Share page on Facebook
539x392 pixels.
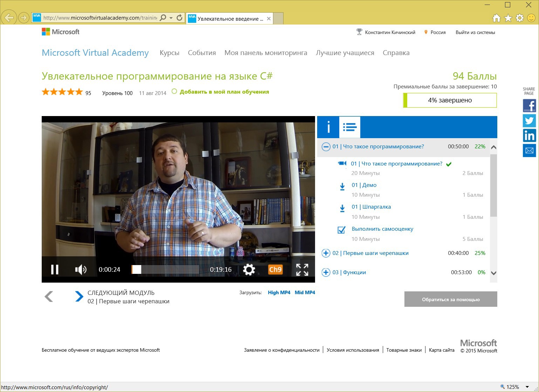529,106
